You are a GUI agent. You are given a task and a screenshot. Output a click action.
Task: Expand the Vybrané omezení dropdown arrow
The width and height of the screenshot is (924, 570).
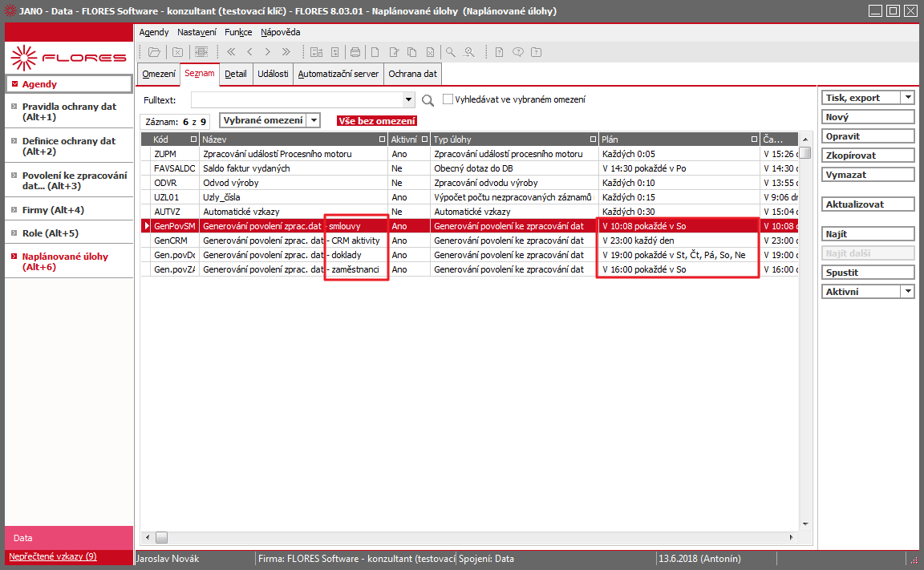click(x=314, y=121)
